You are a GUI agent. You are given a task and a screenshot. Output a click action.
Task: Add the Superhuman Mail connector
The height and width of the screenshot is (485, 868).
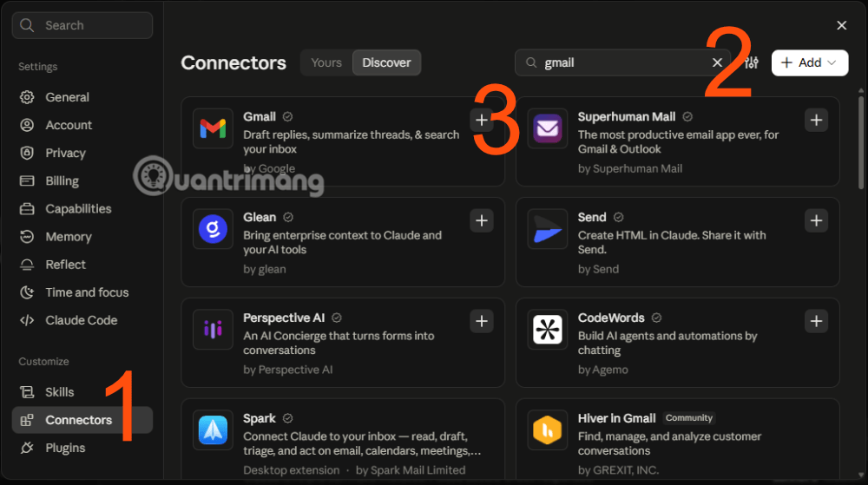coord(816,120)
